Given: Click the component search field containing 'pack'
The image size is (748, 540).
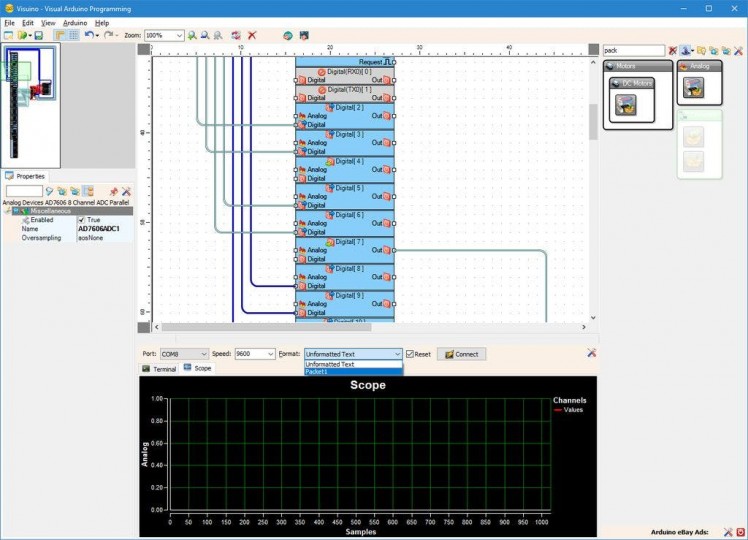Looking at the screenshot, I should click(633, 50).
